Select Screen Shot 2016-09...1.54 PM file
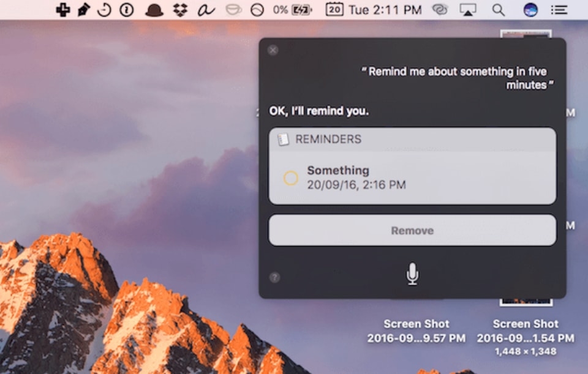The width and height of the screenshot is (588, 374). click(526, 331)
